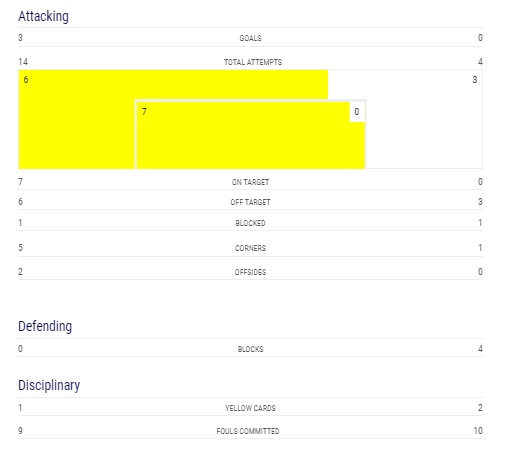Select the ON TARGET stat row

[250, 182]
